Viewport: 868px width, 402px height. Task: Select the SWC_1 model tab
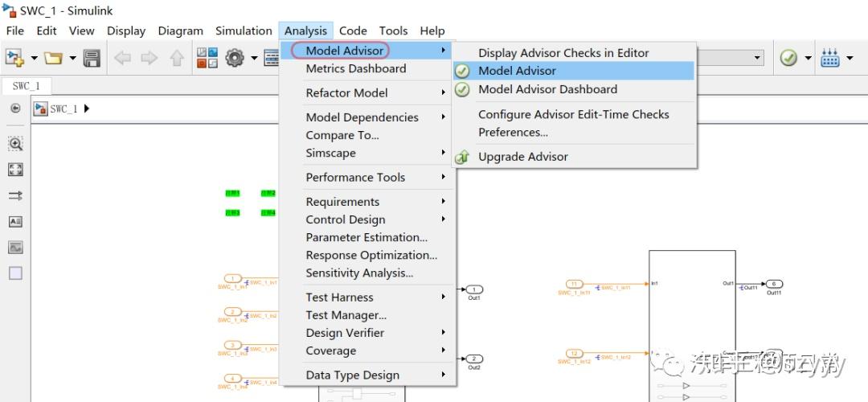tap(26, 85)
